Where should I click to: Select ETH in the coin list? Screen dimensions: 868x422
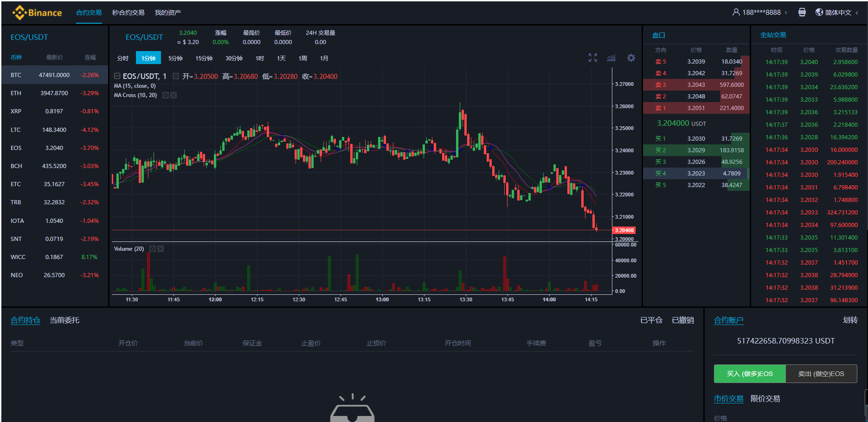click(55, 93)
